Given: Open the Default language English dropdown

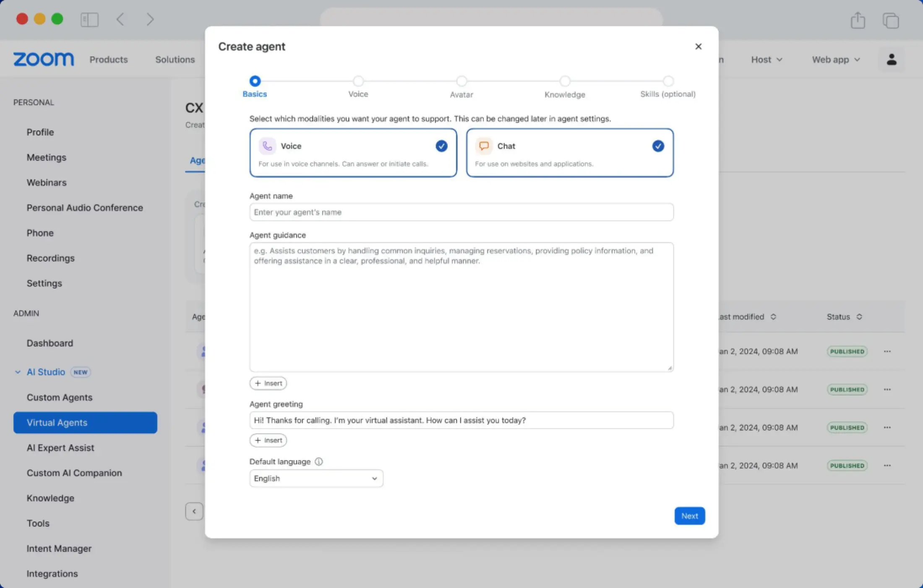Looking at the screenshot, I should pos(316,479).
